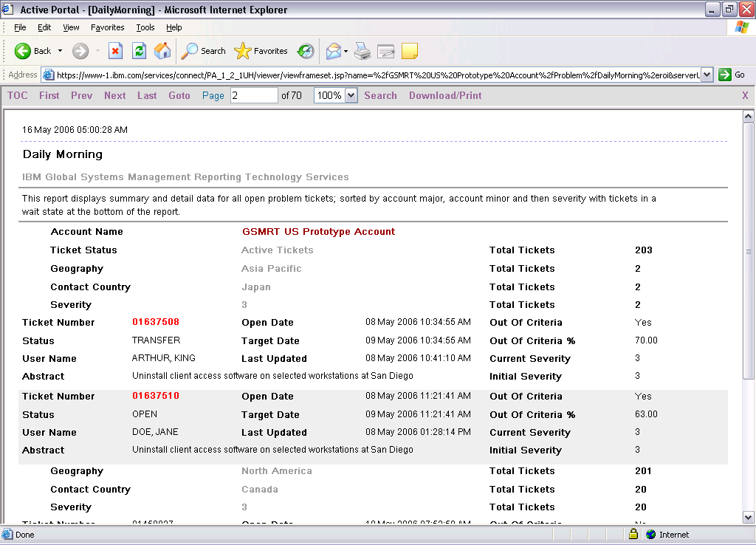Click the 'Canada' contact country value
The image size is (756, 545).
[x=260, y=489]
